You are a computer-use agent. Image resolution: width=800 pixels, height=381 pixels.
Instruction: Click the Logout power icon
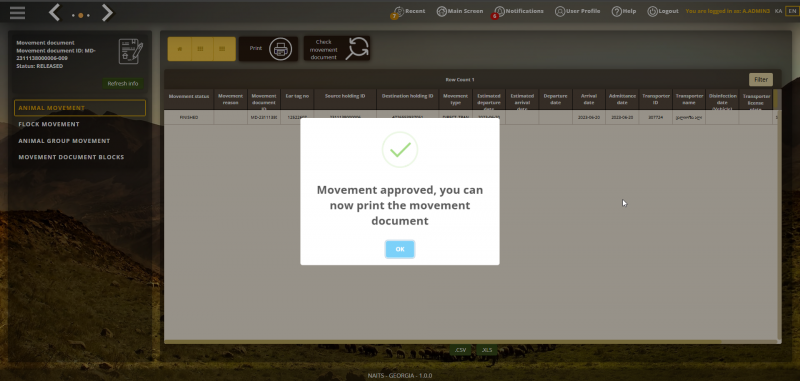click(x=652, y=11)
